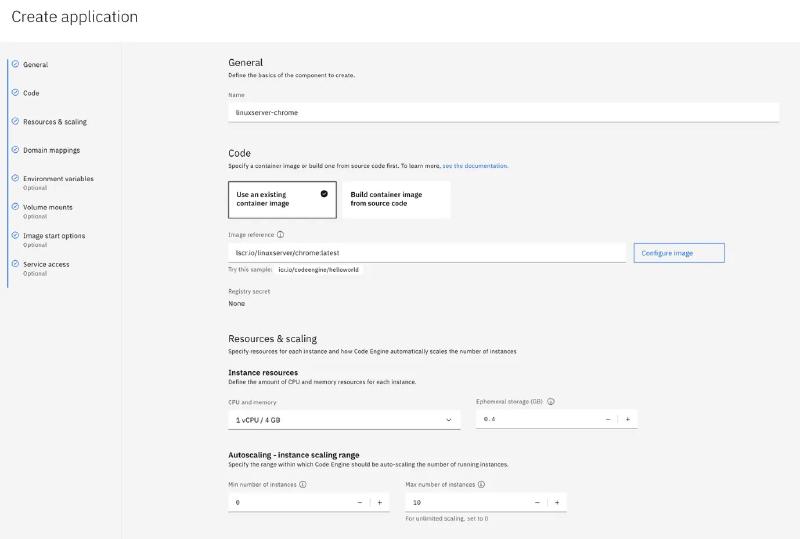
Task: Open Volume mounts sidebar step
Action: point(47,208)
